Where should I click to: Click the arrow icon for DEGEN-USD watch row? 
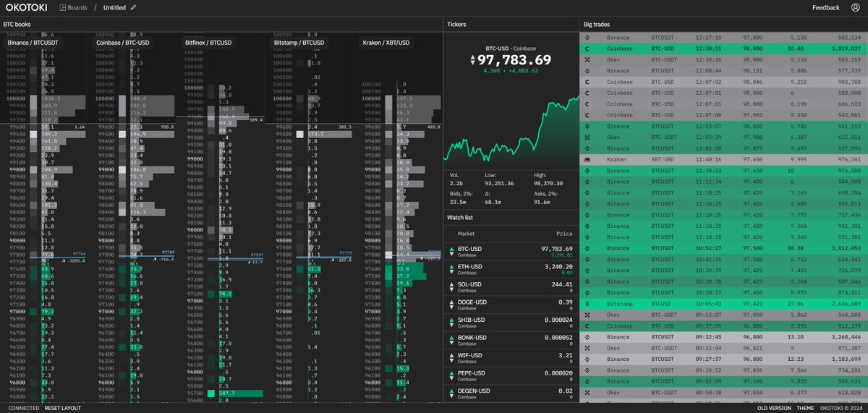tap(451, 393)
